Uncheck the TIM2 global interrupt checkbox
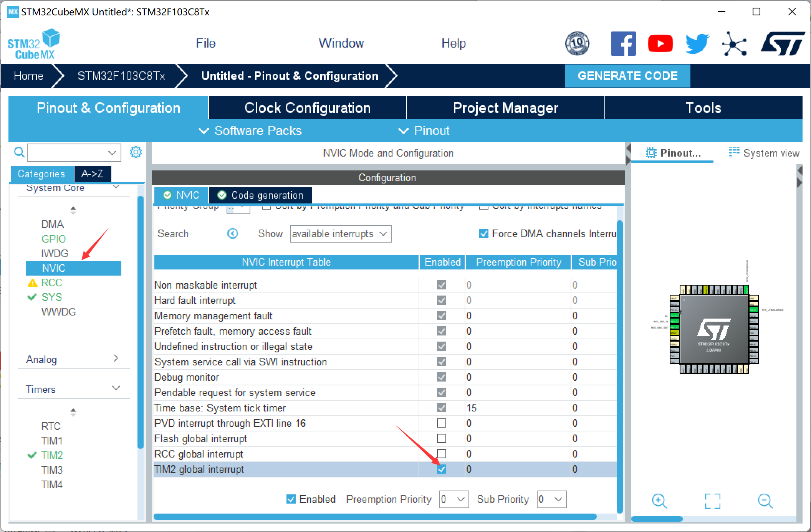 [442, 469]
